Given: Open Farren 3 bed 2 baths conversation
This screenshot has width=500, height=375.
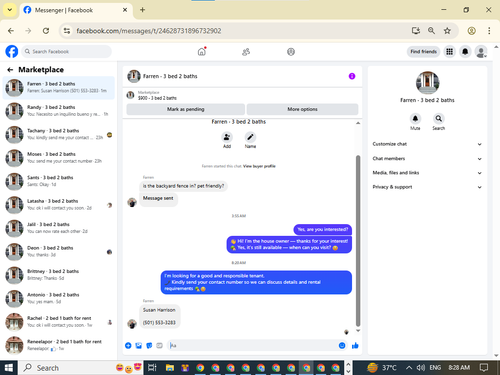Looking at the screenshot, I should point(59,88).
